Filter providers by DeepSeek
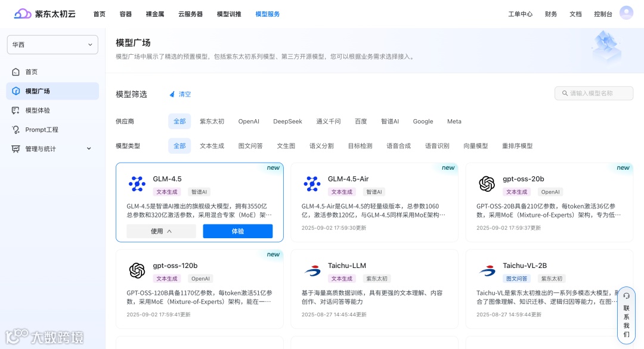The image size is (644, 349). pos(287,121)
